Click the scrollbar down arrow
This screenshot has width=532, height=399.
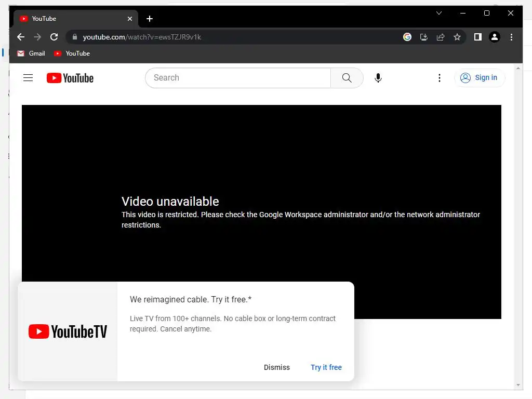click(x=518, y=385)
